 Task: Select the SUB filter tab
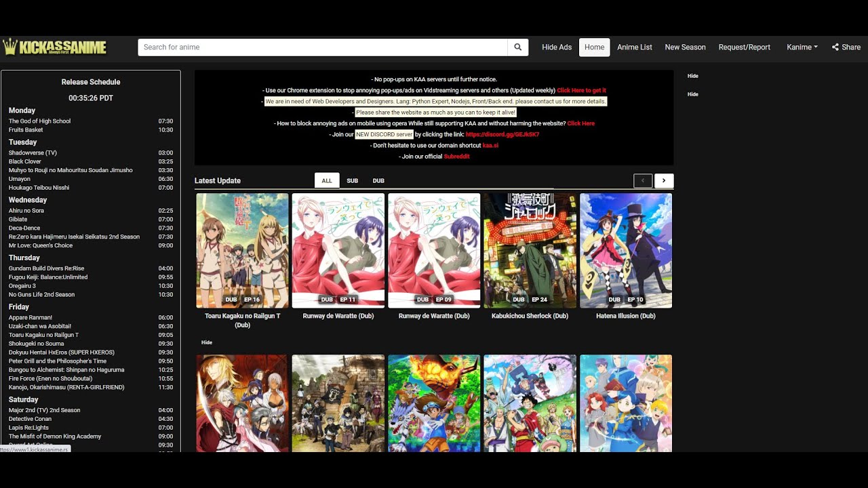(x=353, y=181)
